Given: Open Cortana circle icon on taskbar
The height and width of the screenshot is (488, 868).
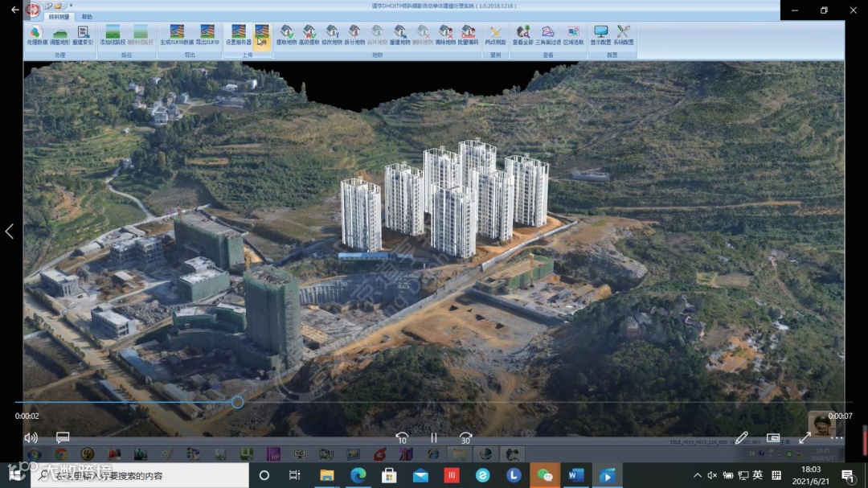Looking at the screenshot, I should point(264,475).
